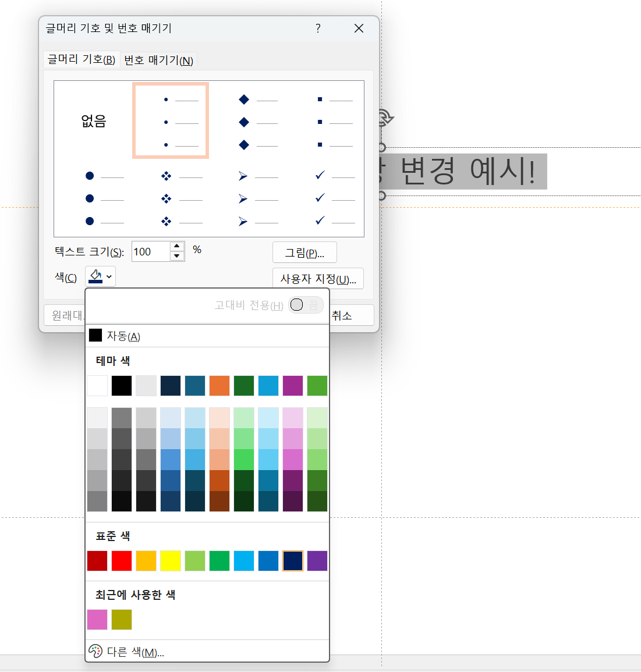The height and width of the screenshot is (672, 641).
Task: Switch to the 번호 매기기(N) tab
Action: click(x=158, y=60)
